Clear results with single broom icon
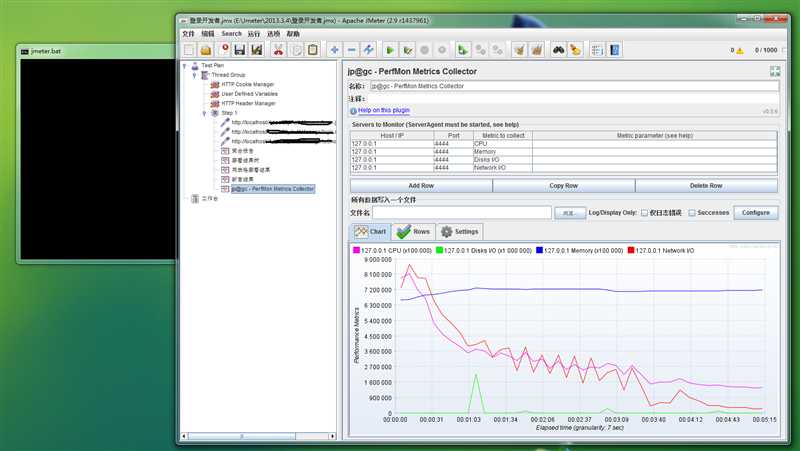The image size is (800, 451). [519, 50]
